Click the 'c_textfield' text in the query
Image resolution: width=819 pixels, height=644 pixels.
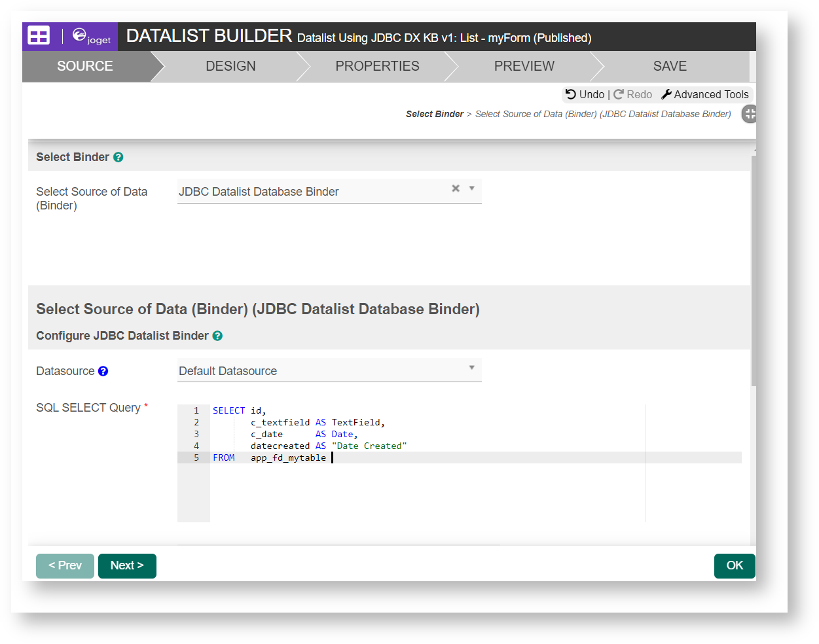tap(280, 422)
